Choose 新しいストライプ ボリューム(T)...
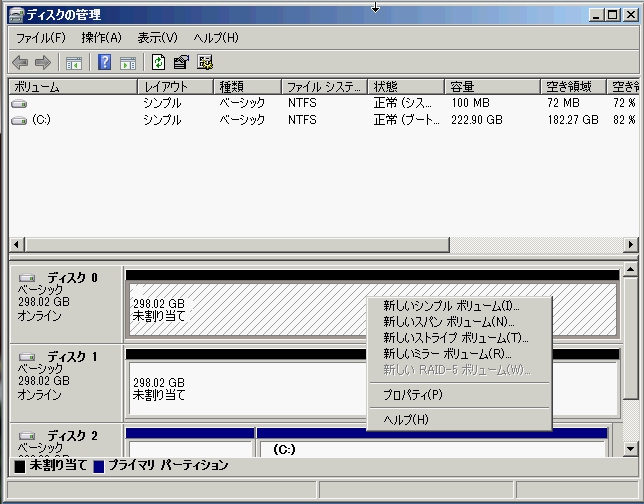This screenshot has height=504, width=644. (x=459, y=338)
